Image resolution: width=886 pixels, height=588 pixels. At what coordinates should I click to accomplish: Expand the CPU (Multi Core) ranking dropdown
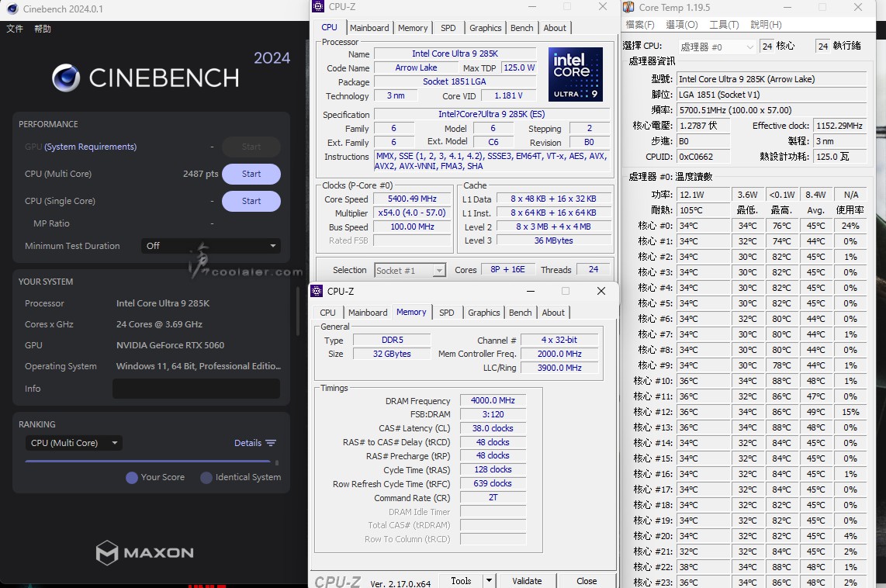[74, 443]
